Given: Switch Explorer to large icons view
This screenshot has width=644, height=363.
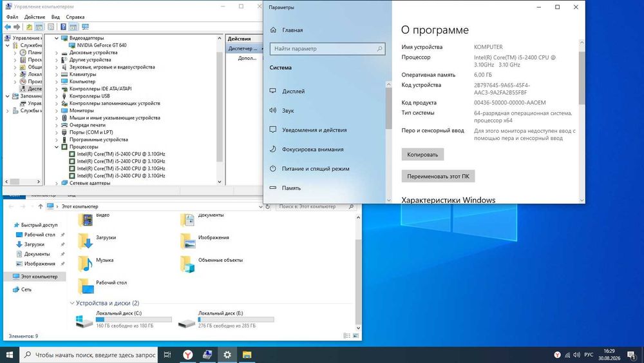Looking at the screenshot, I should pos(356,336).
